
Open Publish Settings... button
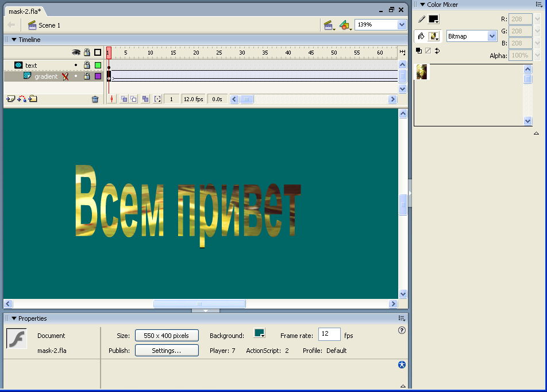pos(167,351)
